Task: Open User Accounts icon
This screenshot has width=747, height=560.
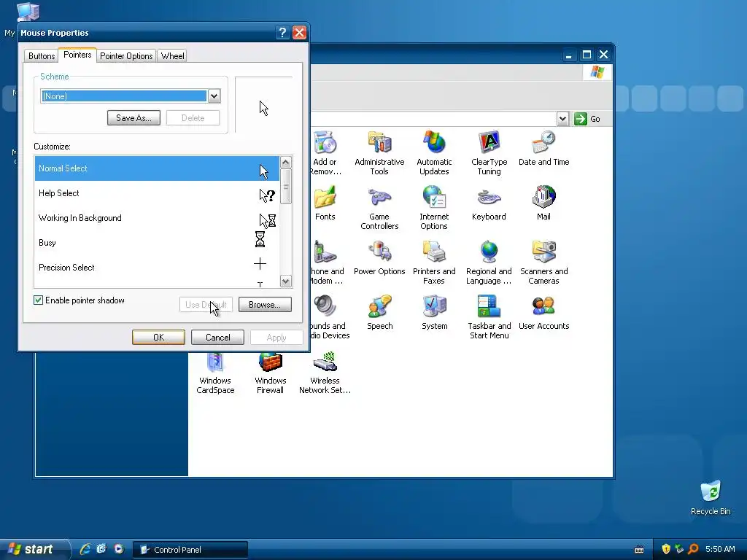Action: [x=543, y=312]
